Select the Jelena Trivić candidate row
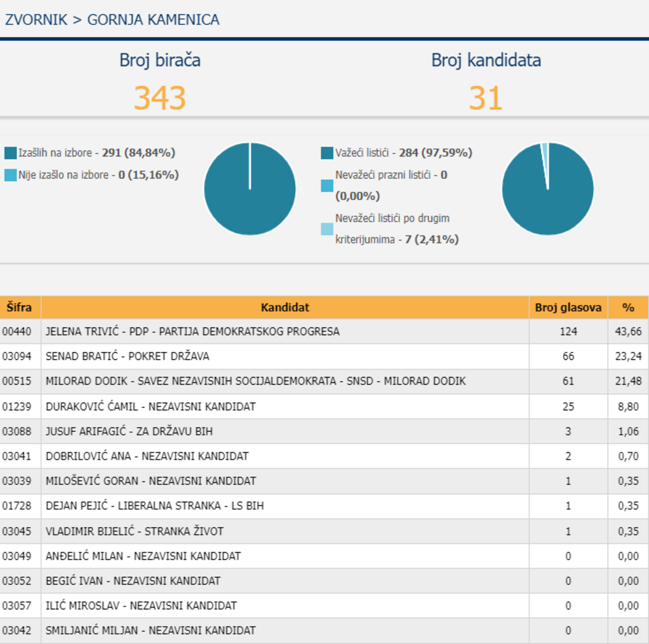Viewport: 649px width, 644px height. (x=192, y=332)
